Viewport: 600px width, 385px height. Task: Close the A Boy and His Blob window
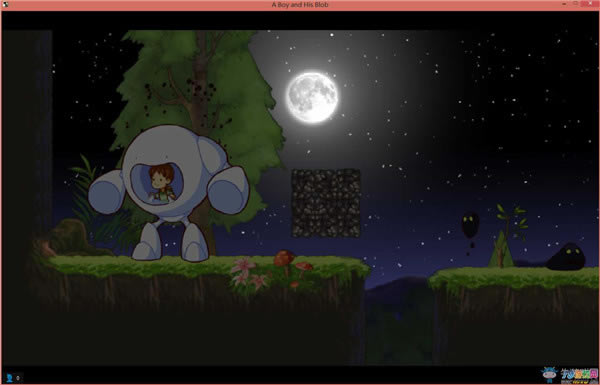590,4
